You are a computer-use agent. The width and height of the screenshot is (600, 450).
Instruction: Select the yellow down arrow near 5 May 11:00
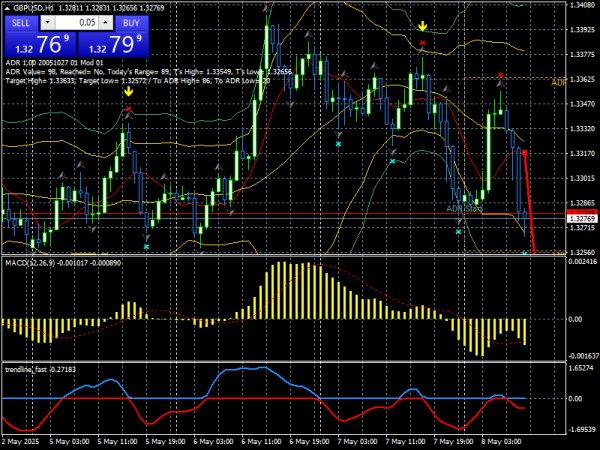[x=129, y=91]
